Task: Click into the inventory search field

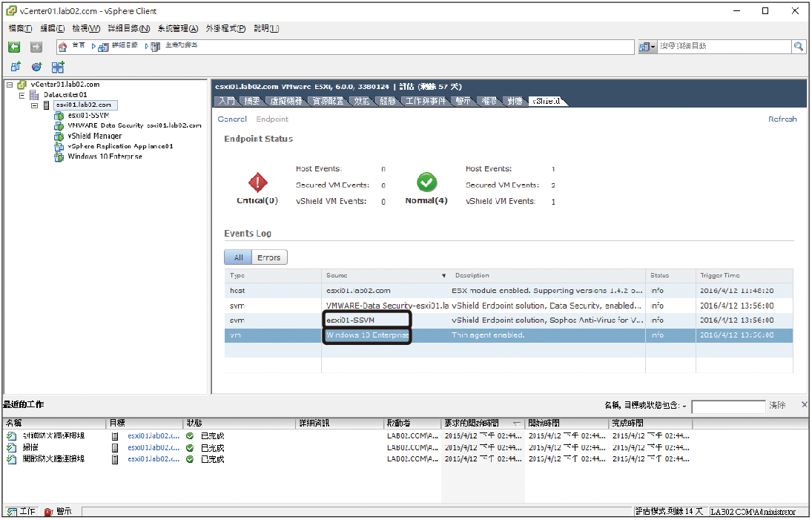Action: [x=724, y=47]
